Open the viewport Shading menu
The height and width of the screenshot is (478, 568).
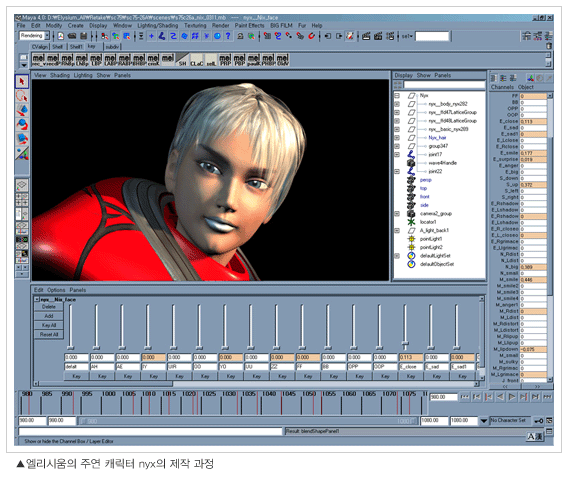coord(60,75)
